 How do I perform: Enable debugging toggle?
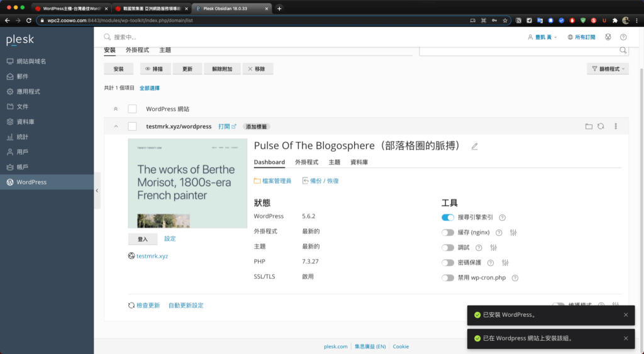pos(448,248)
